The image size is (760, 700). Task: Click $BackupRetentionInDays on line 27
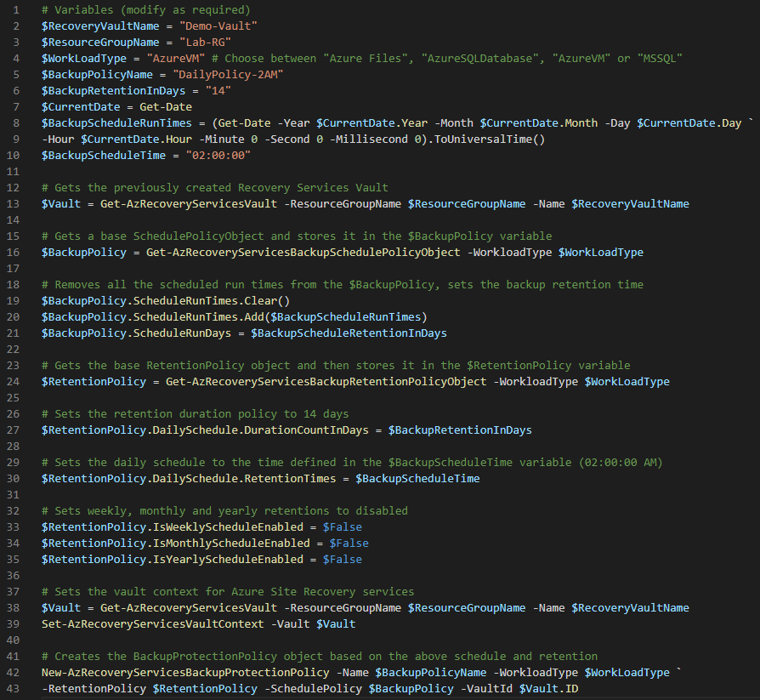[460, 430]
